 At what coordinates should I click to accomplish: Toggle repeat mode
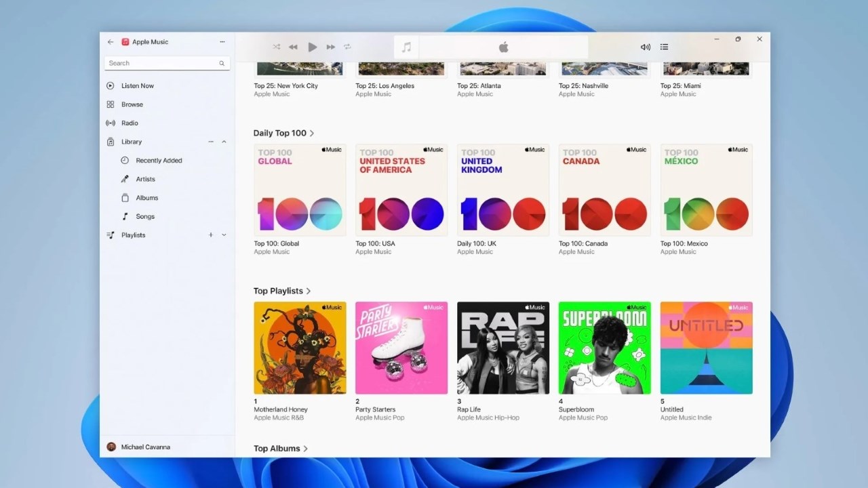point(347,47)
